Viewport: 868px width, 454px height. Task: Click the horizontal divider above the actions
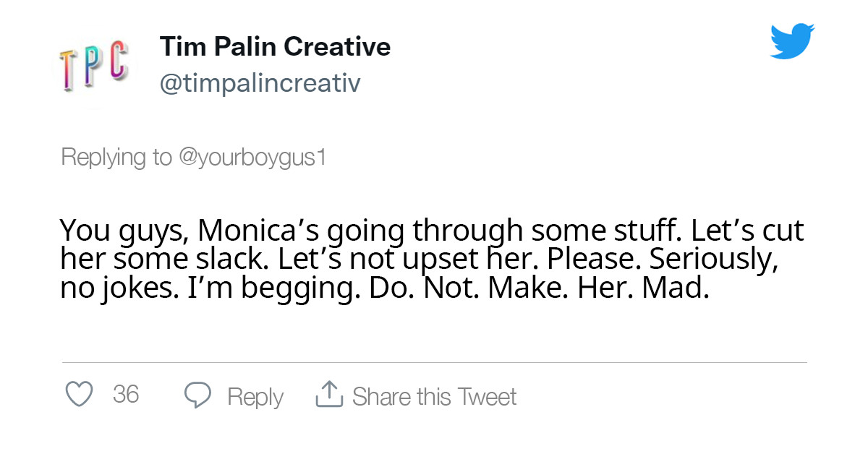pyautogui.click(x=434, y=362)
